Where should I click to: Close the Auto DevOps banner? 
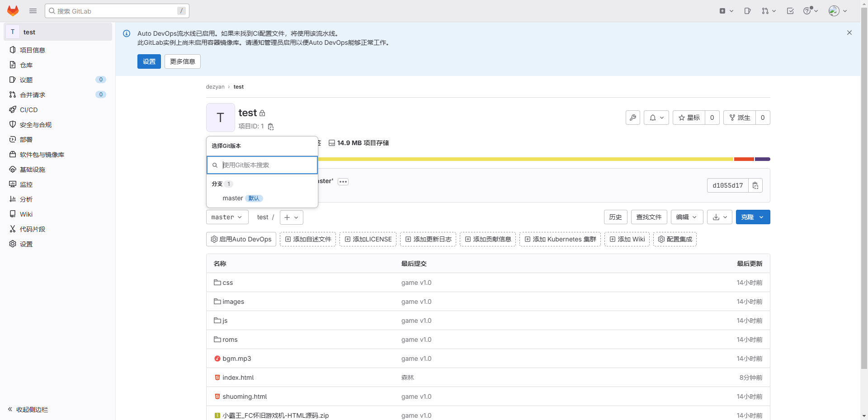tap(849, 33)
